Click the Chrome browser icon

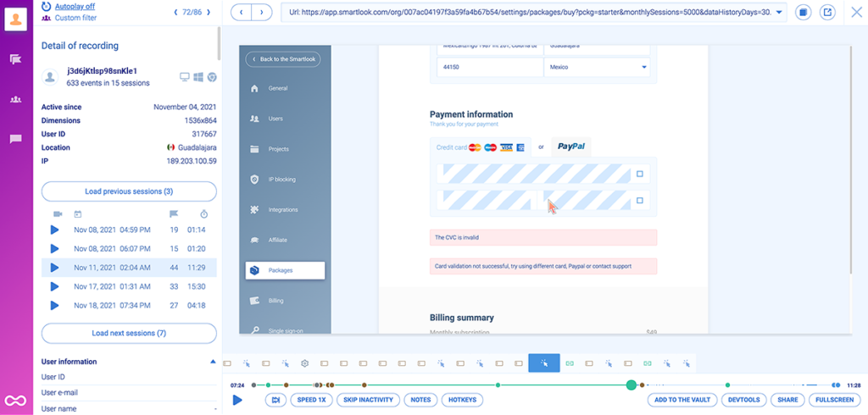tap(212, 77)
